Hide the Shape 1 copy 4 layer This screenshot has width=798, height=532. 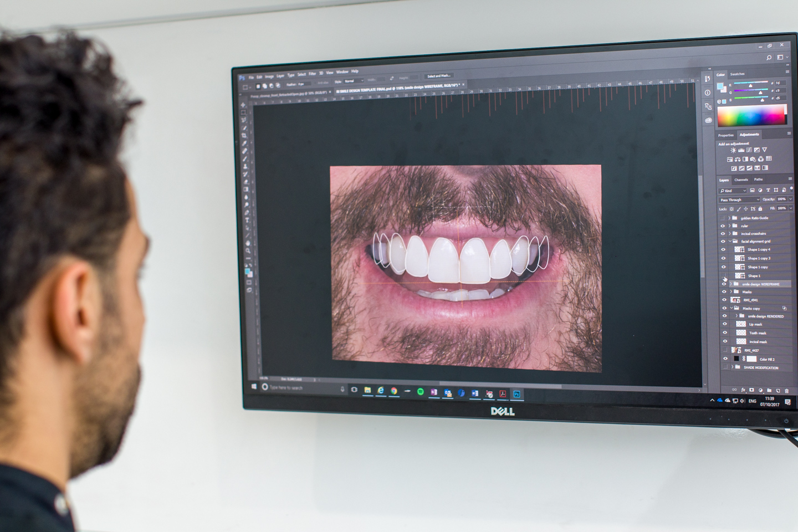pos(723,249)
